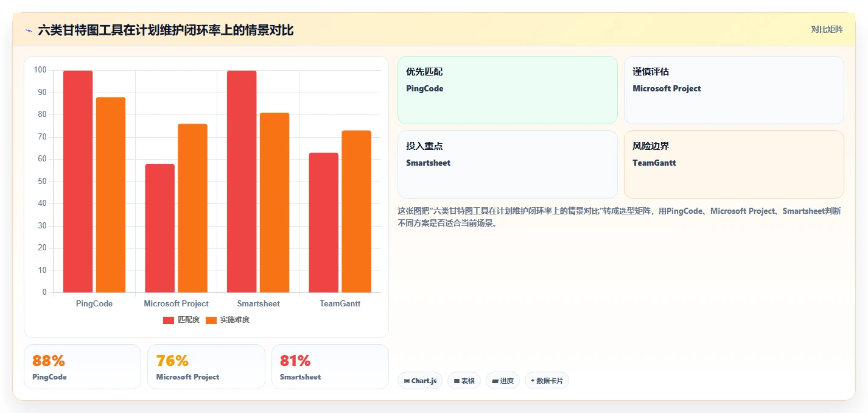Viewport: 868px width, 413px height.
Task: Click the orange TeamGantt 实施难度 bar
Action: (356, 211)
